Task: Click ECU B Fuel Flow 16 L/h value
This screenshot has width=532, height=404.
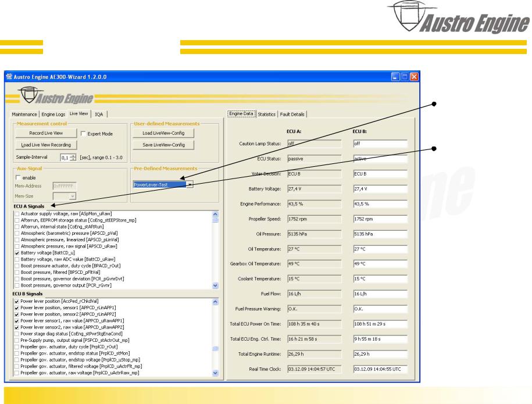Action: tap(380, 294)
